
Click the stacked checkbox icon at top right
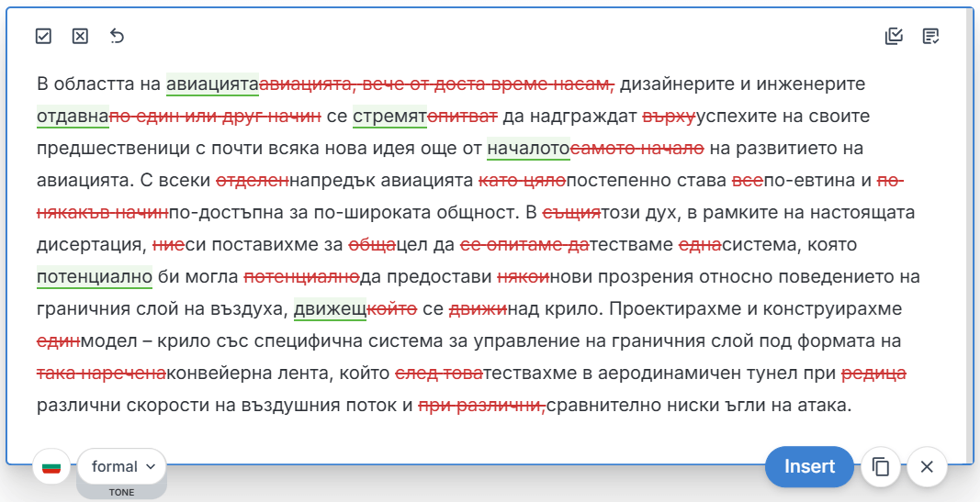[x=894, y=36]
